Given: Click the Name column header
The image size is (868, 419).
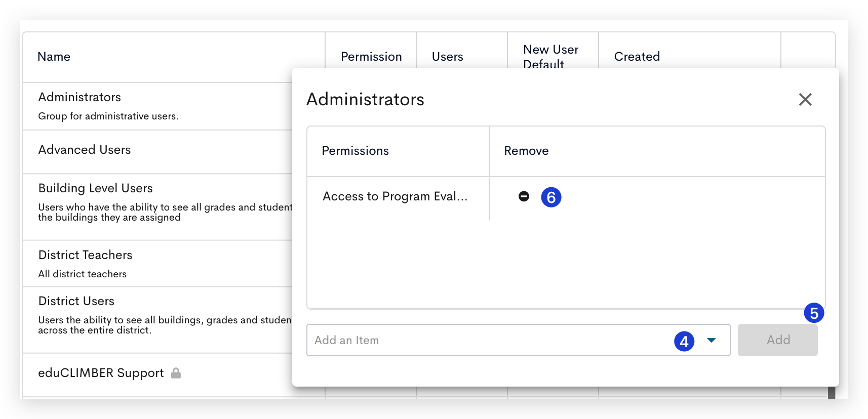Looking at the screenshot, I should point(54,57).
